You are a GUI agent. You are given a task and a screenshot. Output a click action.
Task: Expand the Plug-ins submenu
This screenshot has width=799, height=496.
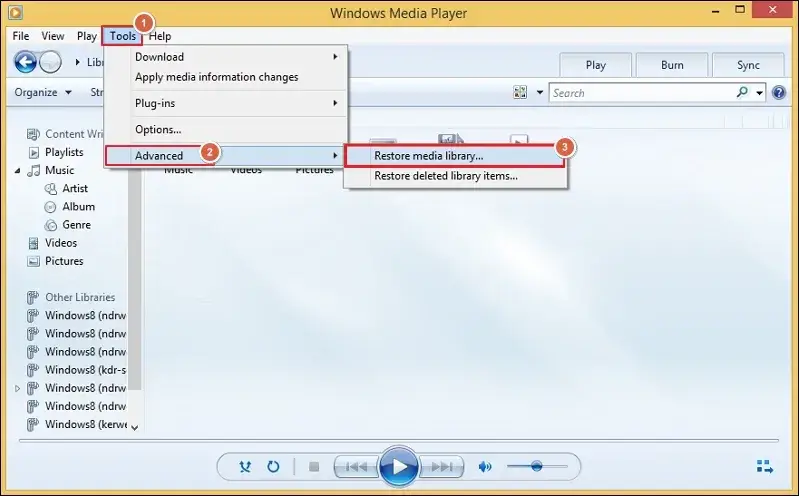[x=335, y=103]
